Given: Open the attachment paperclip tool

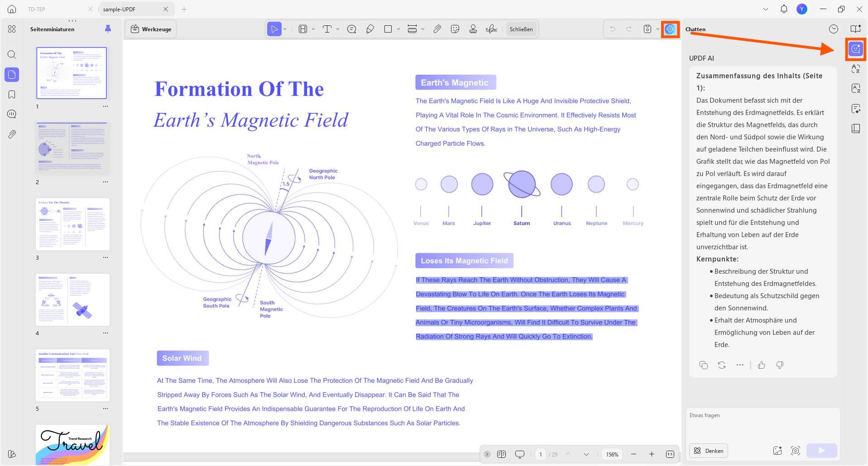Looking at the screenshot, I should tap(437, 29).
